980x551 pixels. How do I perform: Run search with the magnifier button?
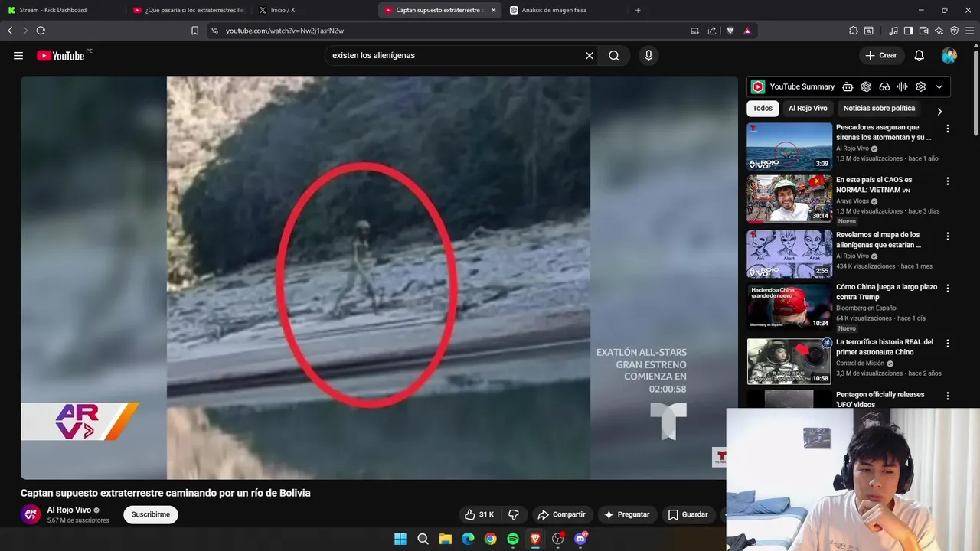(x=614, y=55)
